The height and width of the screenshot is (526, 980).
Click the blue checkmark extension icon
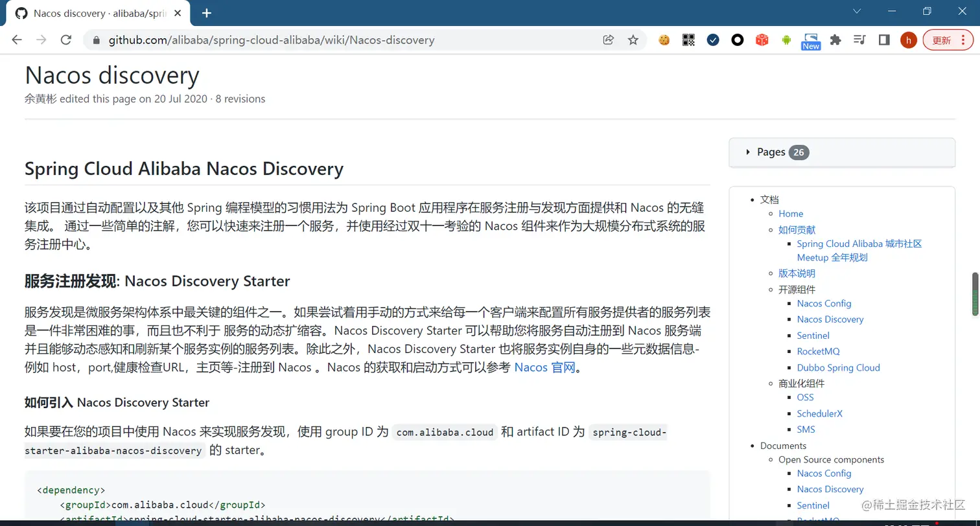tap(713, 40)
